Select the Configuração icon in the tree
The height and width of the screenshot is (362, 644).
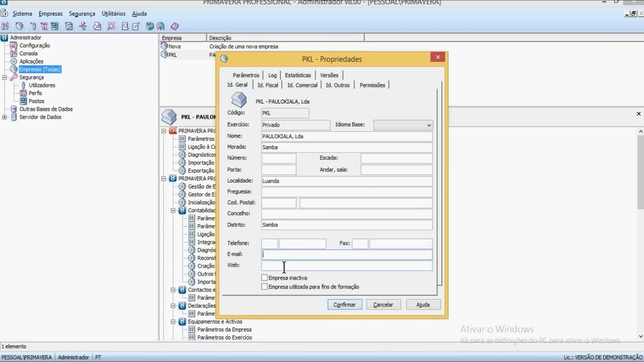tap(14, 45)
